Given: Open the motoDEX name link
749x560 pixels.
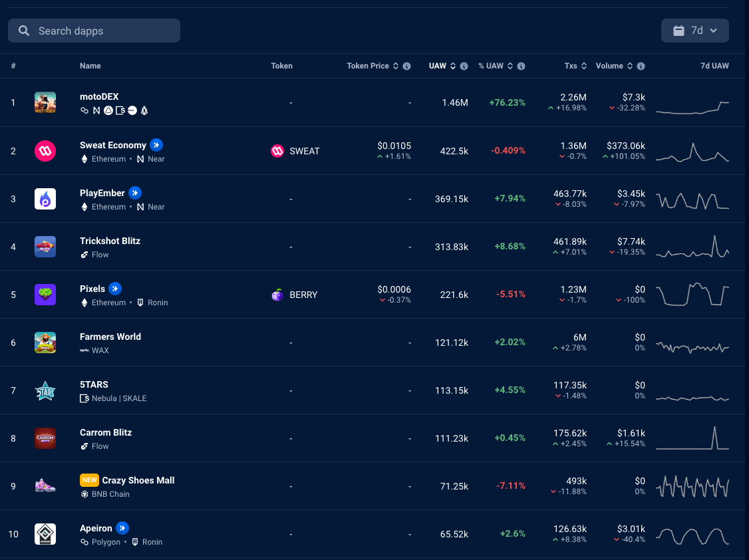Looking at the screenshot, I should 99,96.
